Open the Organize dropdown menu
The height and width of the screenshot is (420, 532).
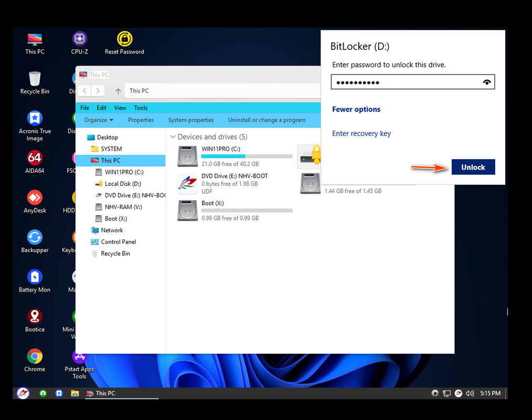[x=99, y=120]
